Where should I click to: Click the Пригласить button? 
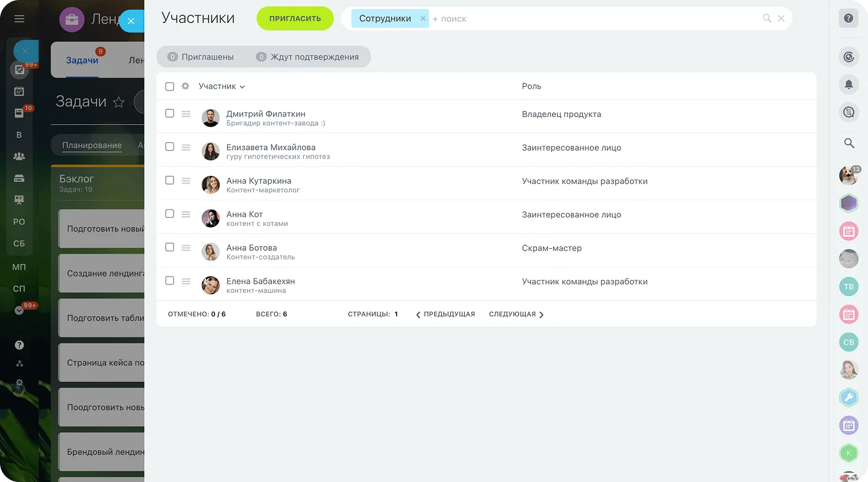[x=295, y=19]
